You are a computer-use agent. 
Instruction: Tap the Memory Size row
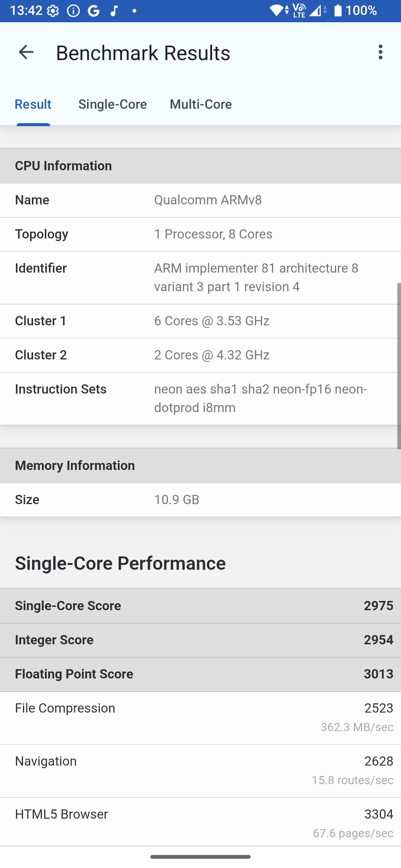pyautogui.click(x=200, y=500)
